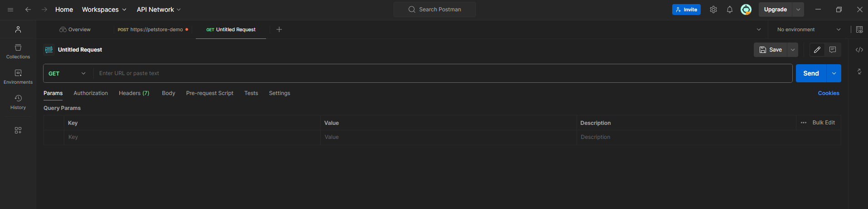Select the GET Untitled Request tab

tap(231, 29)
